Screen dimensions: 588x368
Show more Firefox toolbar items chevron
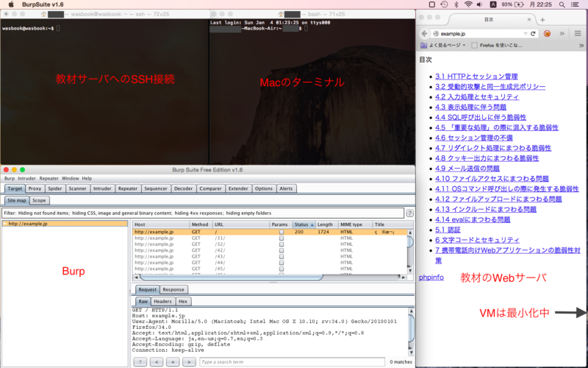pos(562,34)
